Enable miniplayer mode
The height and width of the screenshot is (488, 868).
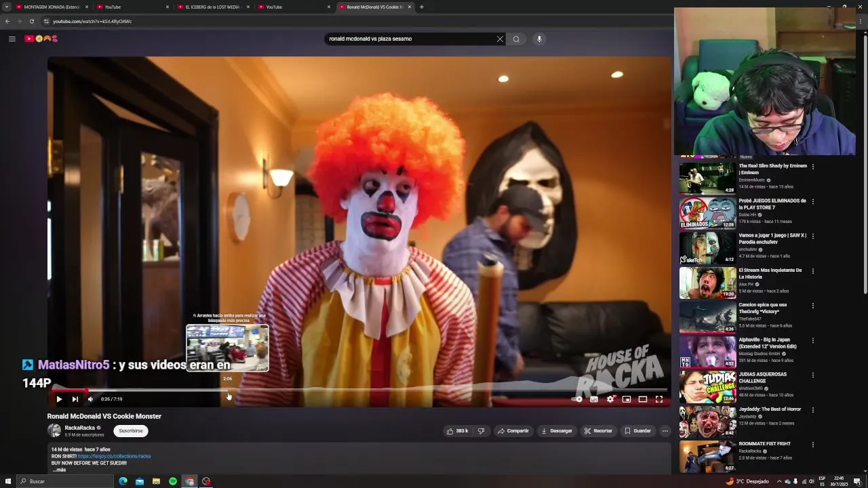click(x=627, y=399)
